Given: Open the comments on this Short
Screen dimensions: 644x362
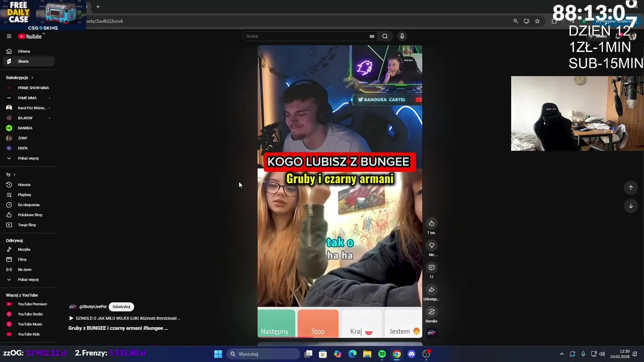Looking at the screenshot, I should tap(431, 267).
